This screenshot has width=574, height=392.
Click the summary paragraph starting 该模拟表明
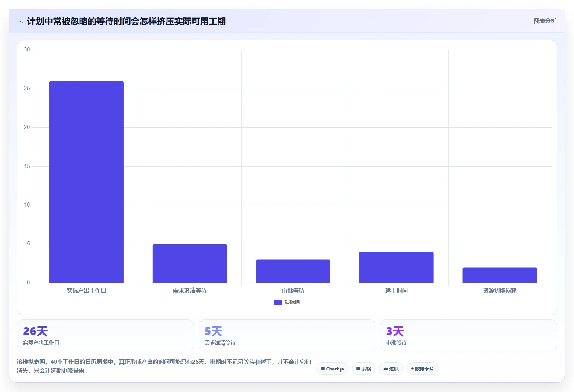click(164, 366)
